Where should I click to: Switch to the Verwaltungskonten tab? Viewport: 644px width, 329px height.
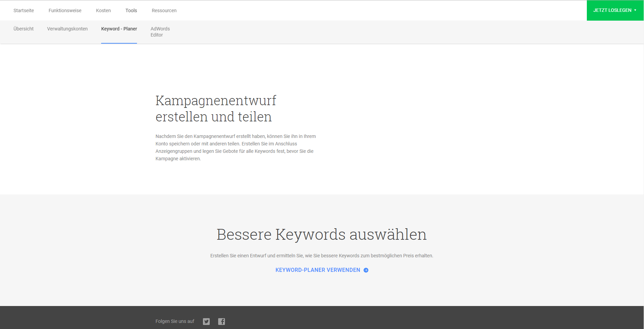tap(67, 29)
